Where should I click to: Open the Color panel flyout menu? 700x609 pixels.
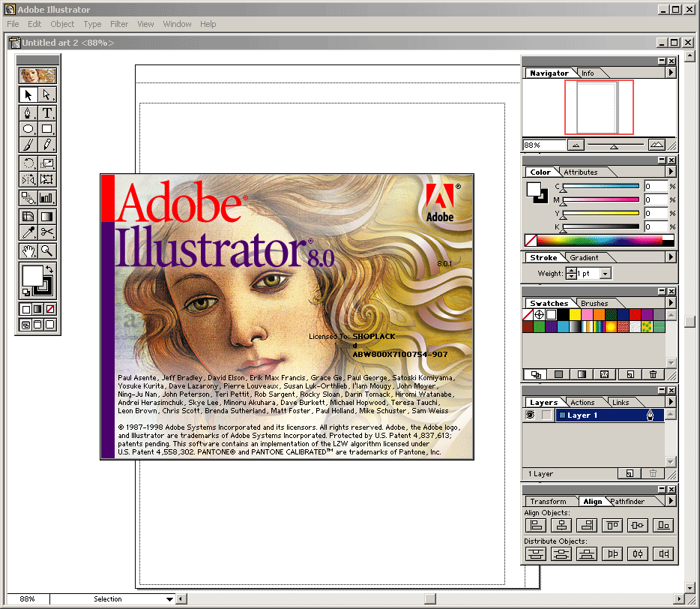pyautogui.click(x=671, y=172)
